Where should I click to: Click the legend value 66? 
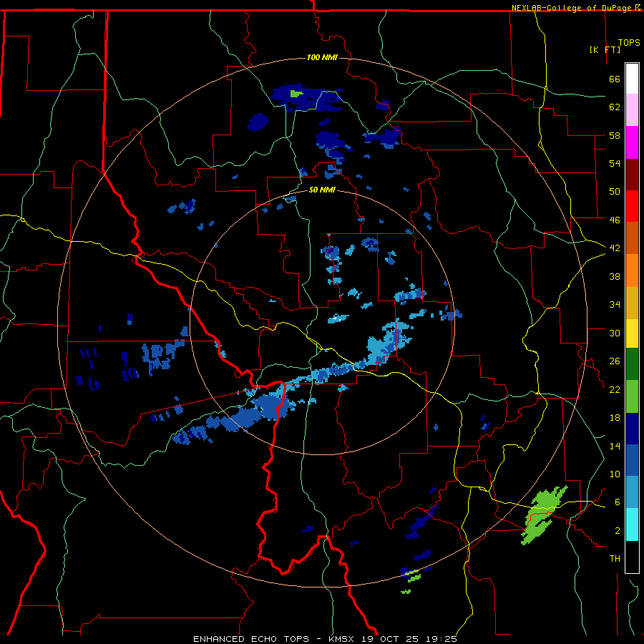(615, 79)
